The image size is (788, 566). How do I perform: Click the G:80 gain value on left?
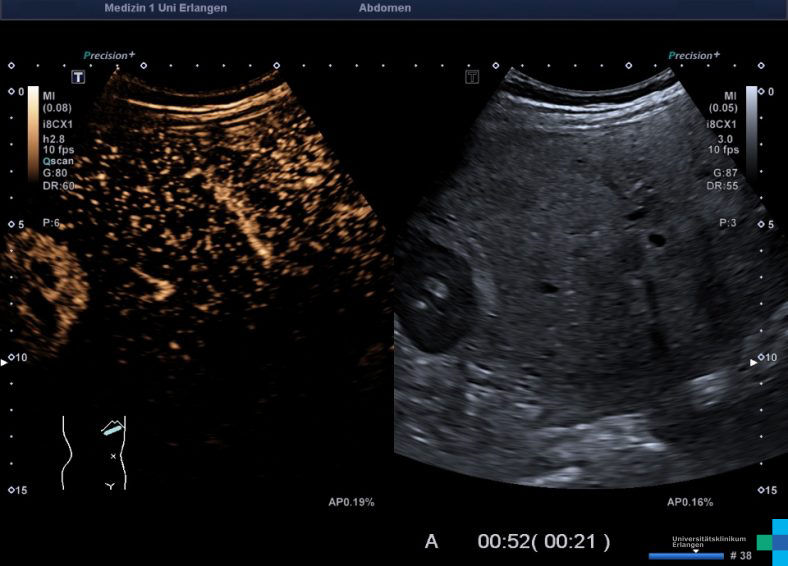coord(54,173)
